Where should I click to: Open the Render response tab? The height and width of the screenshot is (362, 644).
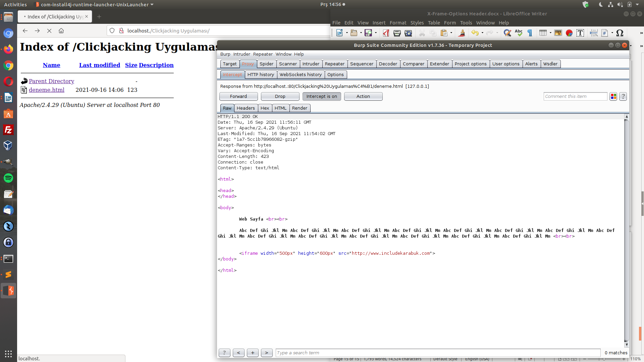tap(300, 108)
